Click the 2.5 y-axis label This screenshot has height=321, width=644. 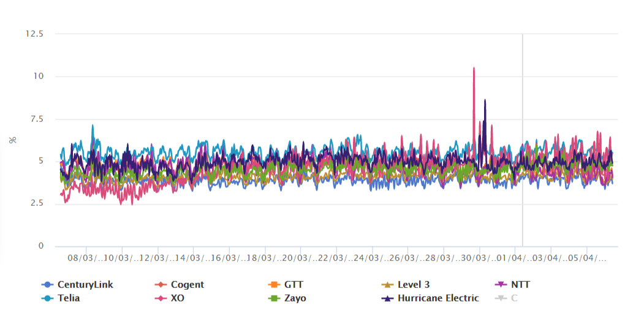point(37,203)
